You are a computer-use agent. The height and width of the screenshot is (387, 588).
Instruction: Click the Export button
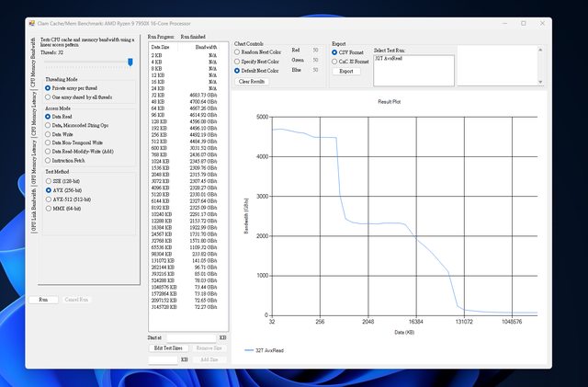[346, 71]
